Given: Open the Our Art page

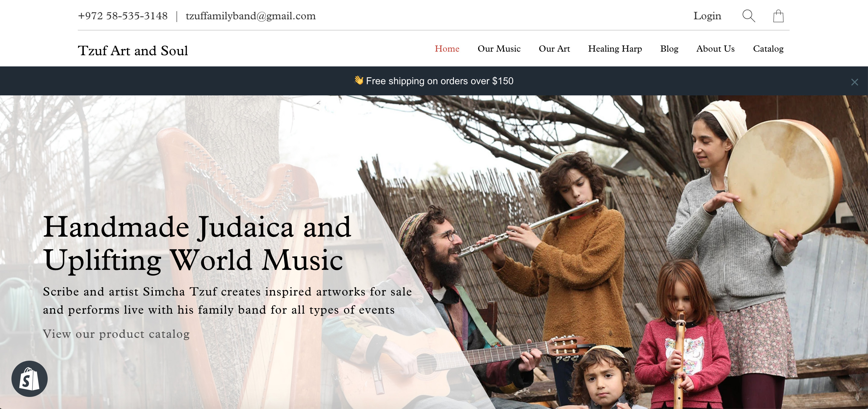Looking at the screenshot, I should tap(554, 49).
